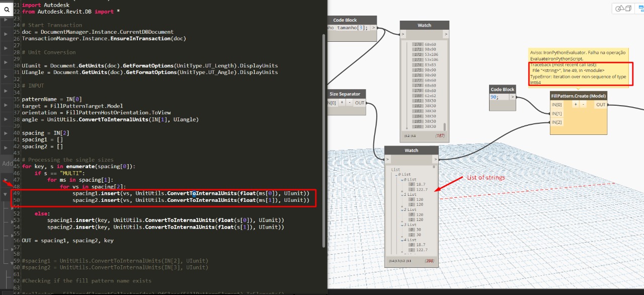Image resolution: width=644 pixels, height=295 pixels.
Task: Collapse nested '0 List' with 18.7 values
Action: 402,179
